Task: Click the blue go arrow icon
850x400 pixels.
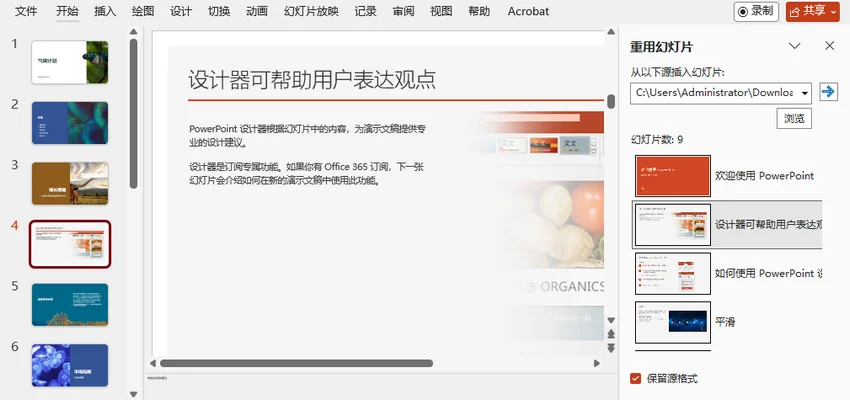Action: [x=828, y=92]
